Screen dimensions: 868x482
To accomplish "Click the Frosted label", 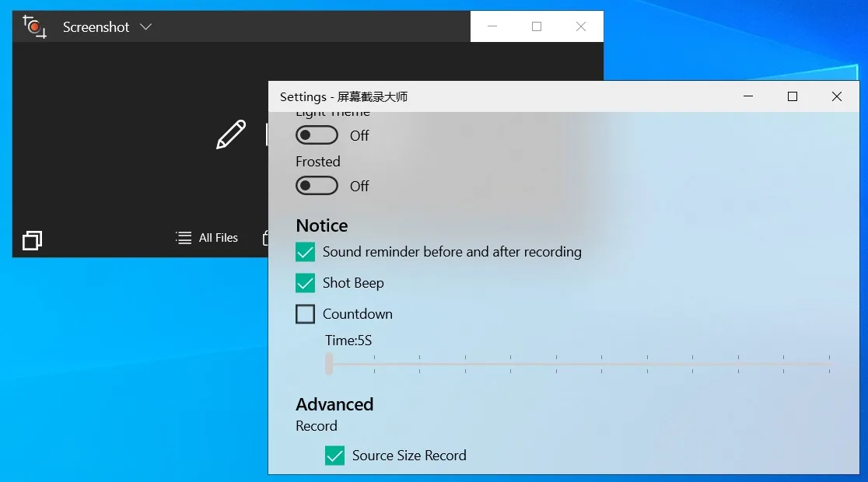I will click(318, 162).
